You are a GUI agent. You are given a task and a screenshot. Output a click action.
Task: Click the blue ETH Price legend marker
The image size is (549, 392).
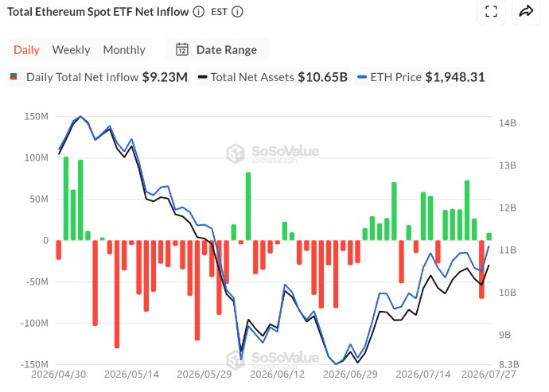362,77
